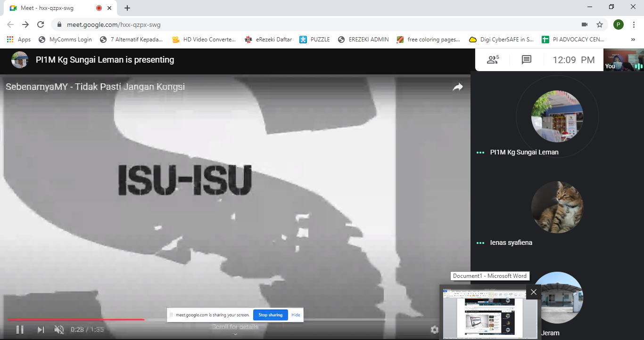Expand the hidden bookmarks chevron
The image size is (644, 340).
pyautogui.click(x=633, y=40)
